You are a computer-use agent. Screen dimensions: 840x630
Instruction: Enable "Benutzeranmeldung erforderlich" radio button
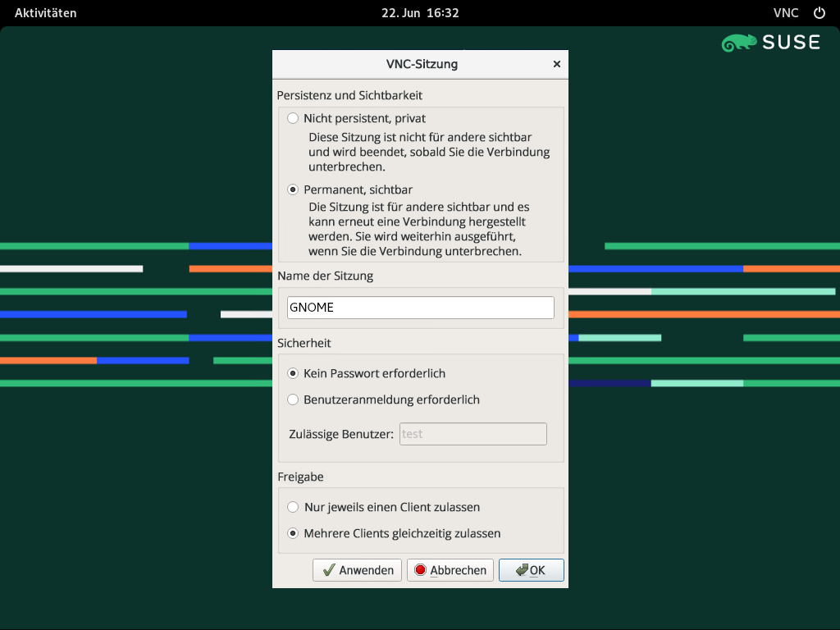click(293, 399)
